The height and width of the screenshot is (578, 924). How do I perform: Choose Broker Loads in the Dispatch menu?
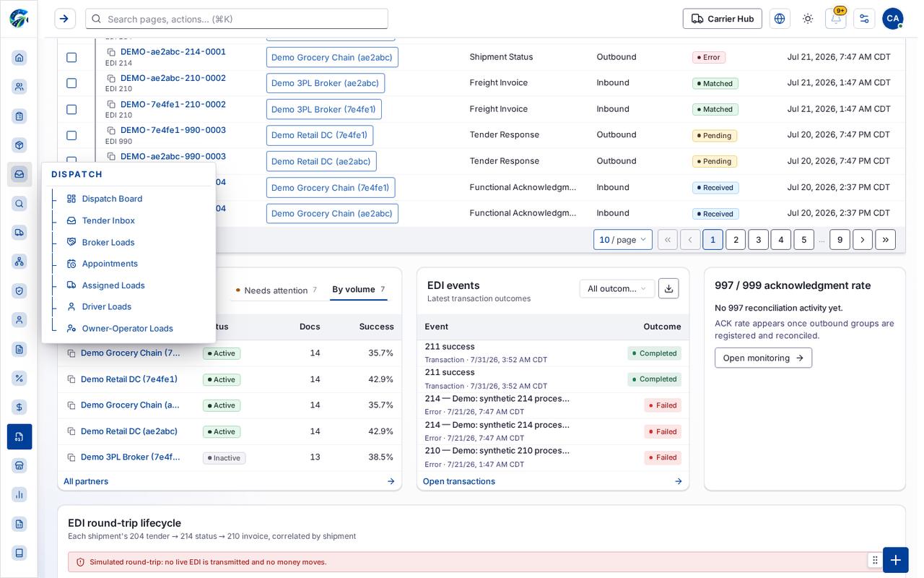click(108, 242)
